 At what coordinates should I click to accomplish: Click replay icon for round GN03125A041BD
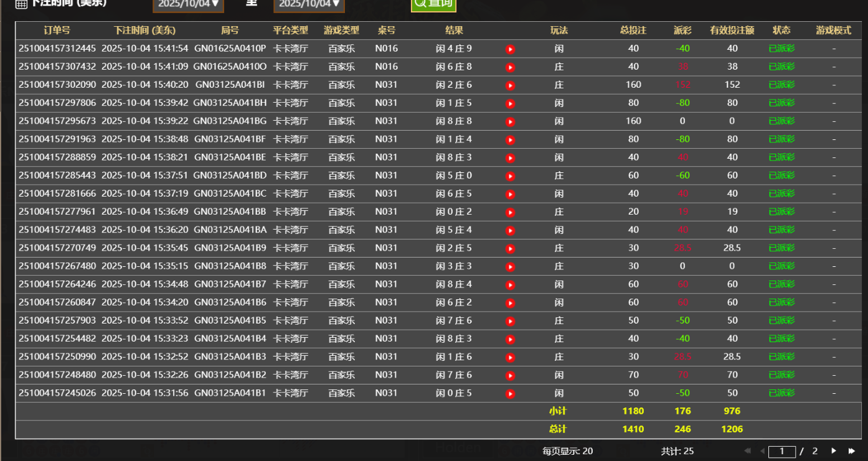click(510, 176)
